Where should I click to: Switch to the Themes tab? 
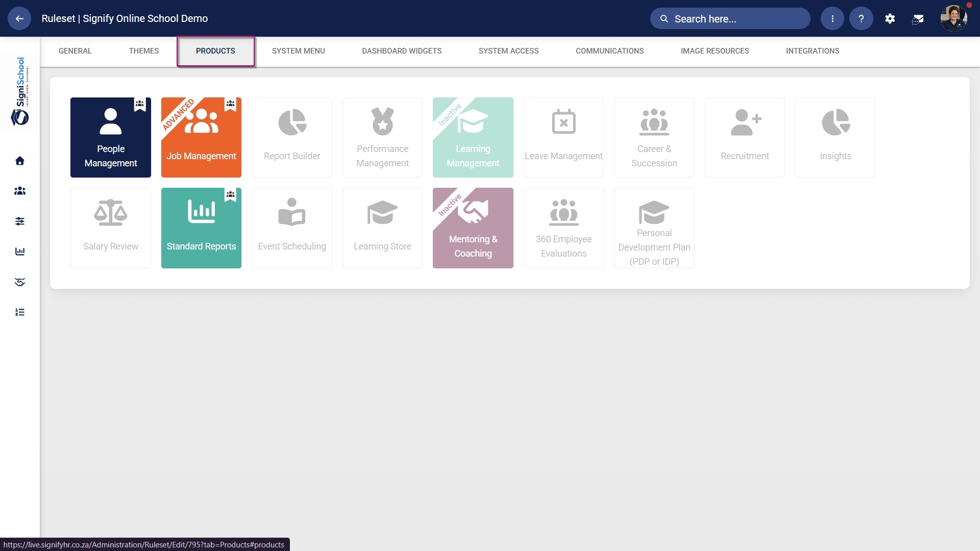click(x=144, y=51)
